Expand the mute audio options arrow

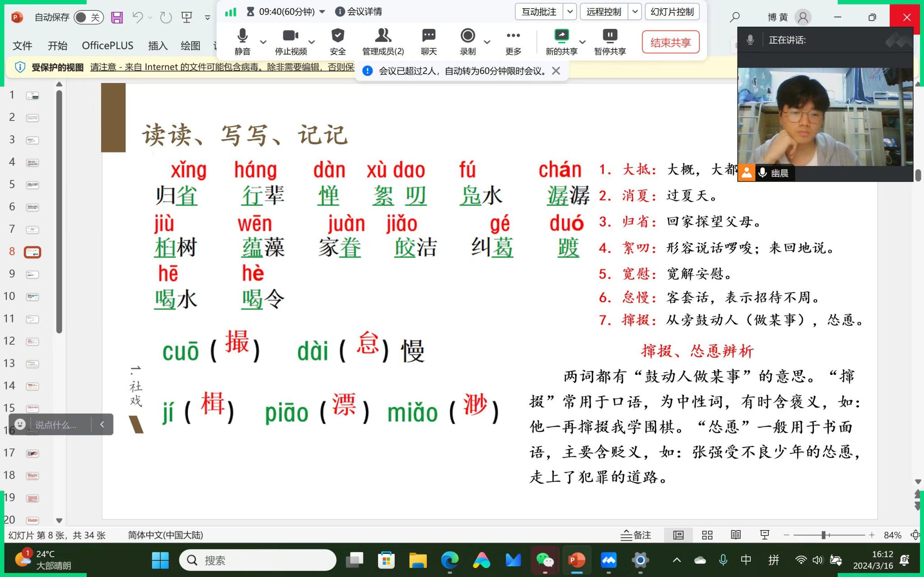click(263, 42)
